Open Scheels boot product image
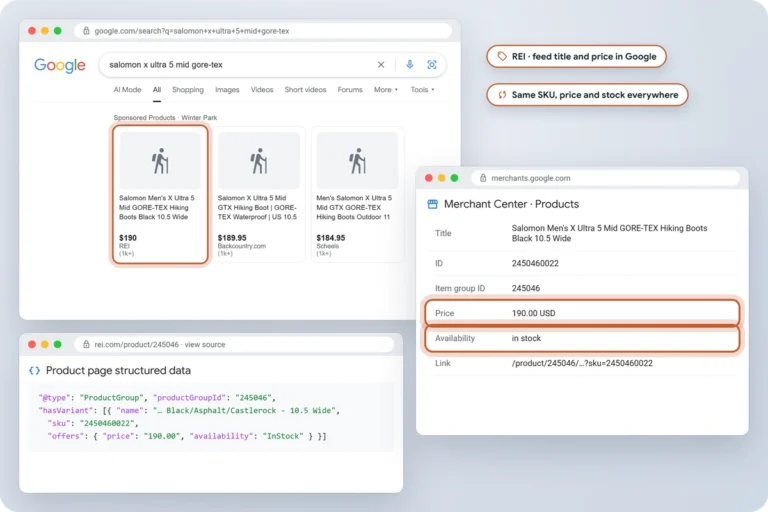 coord(358,160)
